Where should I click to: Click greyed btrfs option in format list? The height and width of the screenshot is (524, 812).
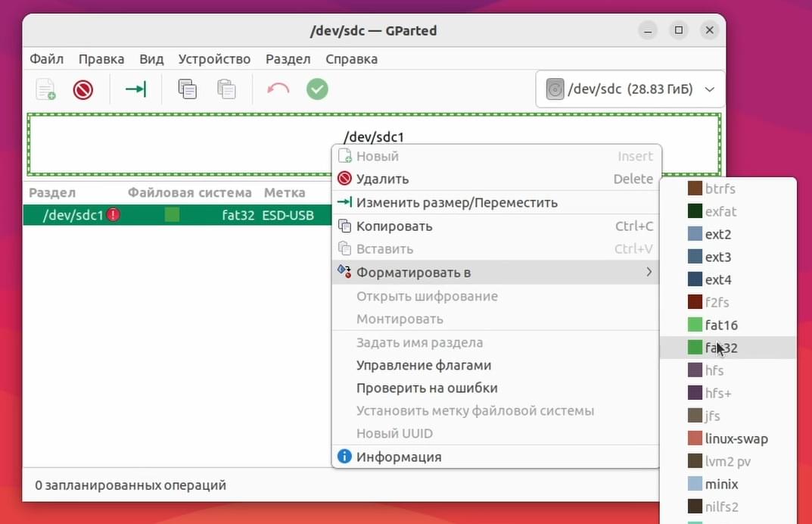click(x=728, y=189)
